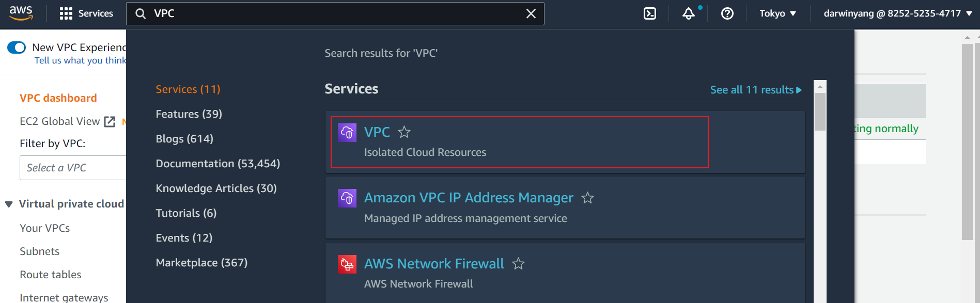980x303 pixels.
Task: Open the CloudShell terminal icon
Action: coord(649,13)
